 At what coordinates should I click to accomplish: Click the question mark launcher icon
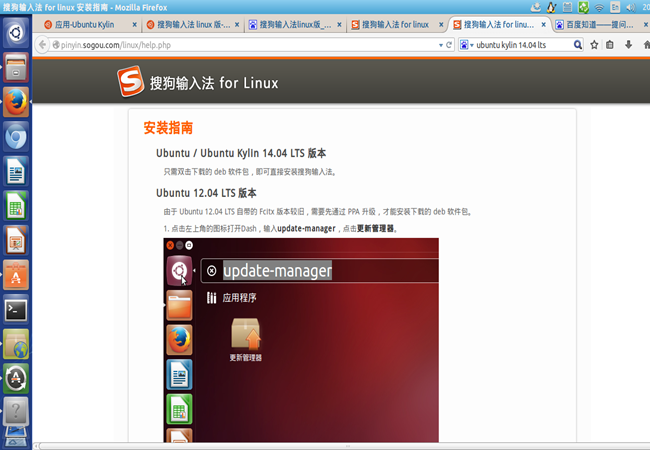[x=16, y=411]
